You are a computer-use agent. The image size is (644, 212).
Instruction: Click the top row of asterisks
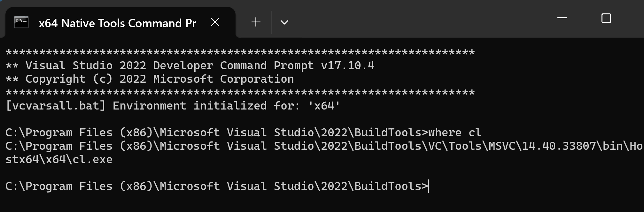pos(240,52)
